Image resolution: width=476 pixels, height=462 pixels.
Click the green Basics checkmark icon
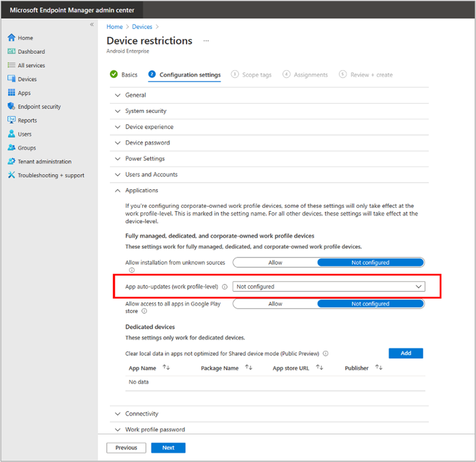click(x=114, y=74)
